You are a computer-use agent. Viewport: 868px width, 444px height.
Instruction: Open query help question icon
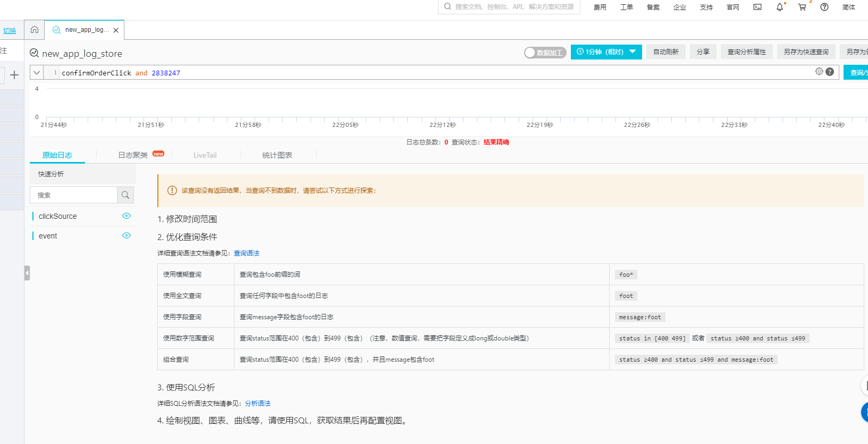[830, 72]
